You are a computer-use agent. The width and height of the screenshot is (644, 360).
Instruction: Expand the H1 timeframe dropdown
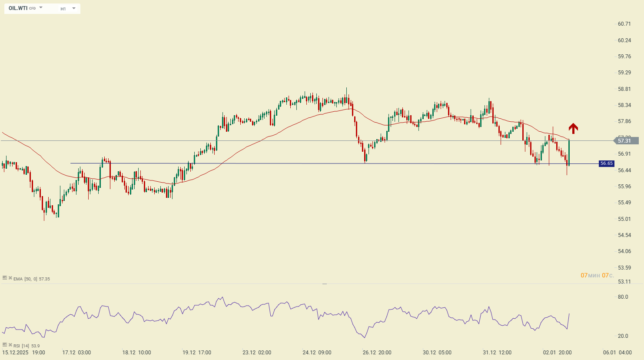point(73,8)
